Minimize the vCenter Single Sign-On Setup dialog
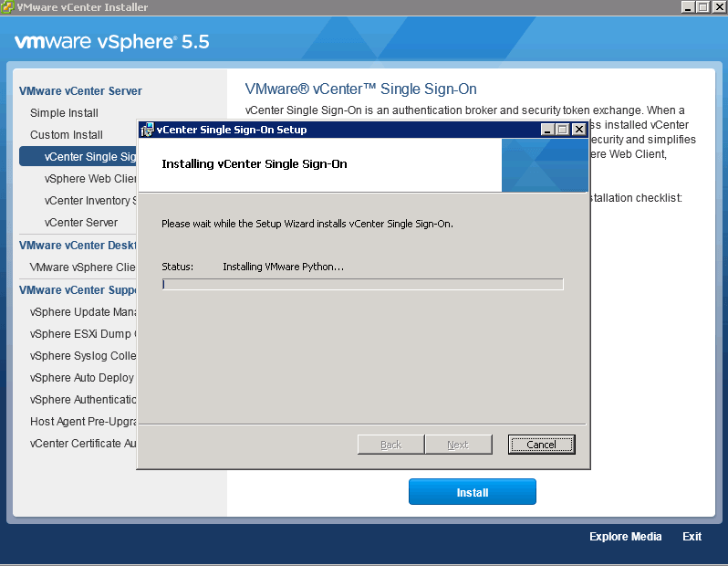The height and width of the screenshot is (566, 728). (548, 130)
